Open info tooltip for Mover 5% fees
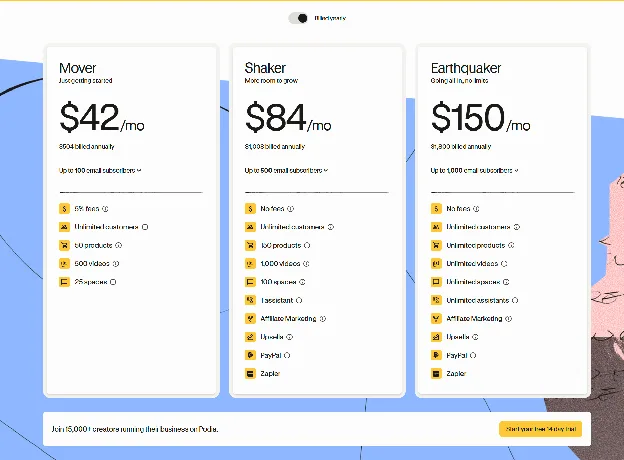Image resolution: width=624 pixels, height=460 pixels. (105, 209)
